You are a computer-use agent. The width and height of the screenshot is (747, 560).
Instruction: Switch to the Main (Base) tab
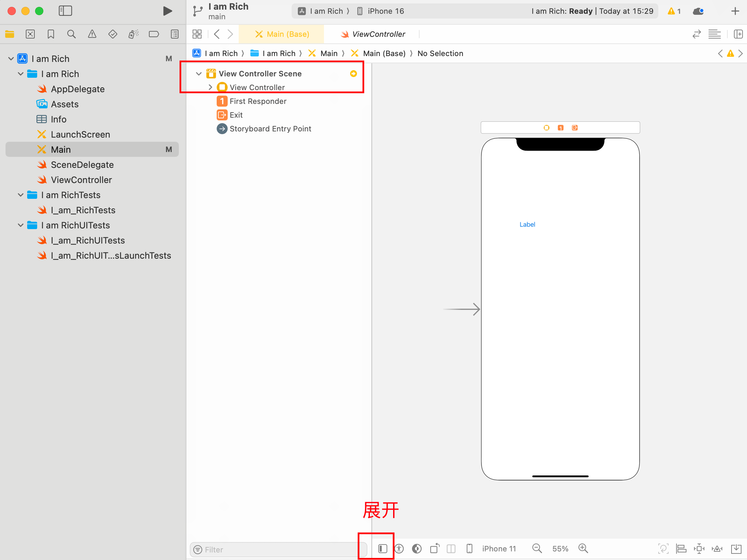281,34
